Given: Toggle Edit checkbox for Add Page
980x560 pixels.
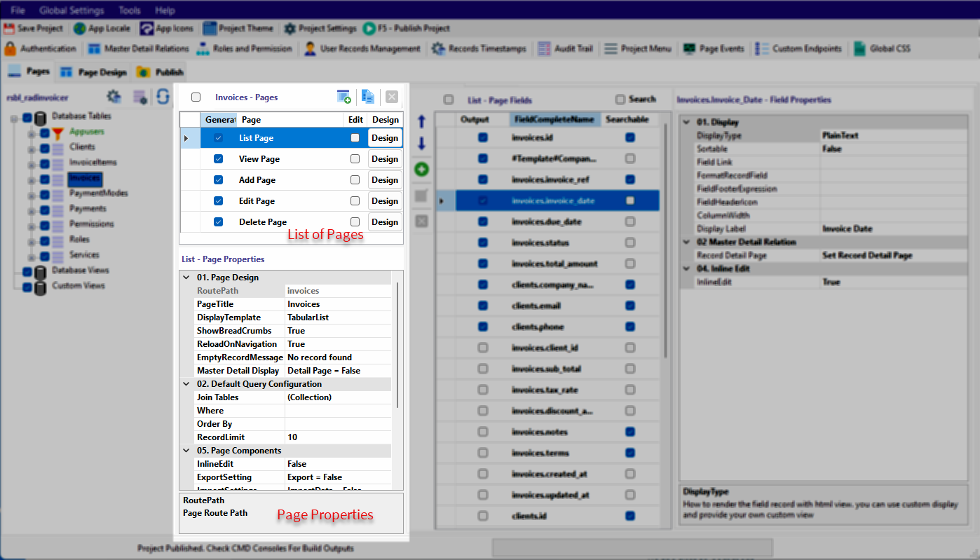Looking at the screenshot, I should pyautogui.click(x=355, y=180).
